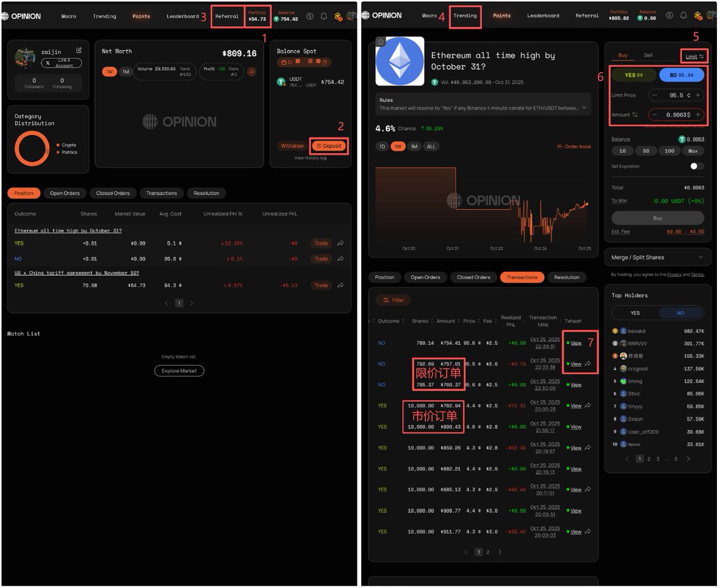Share the 22:33:38 transaction row

click(588, 364)
